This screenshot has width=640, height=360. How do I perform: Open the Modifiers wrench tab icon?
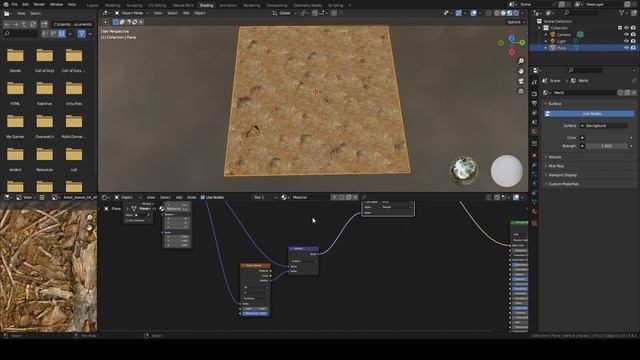pos(534,165)
